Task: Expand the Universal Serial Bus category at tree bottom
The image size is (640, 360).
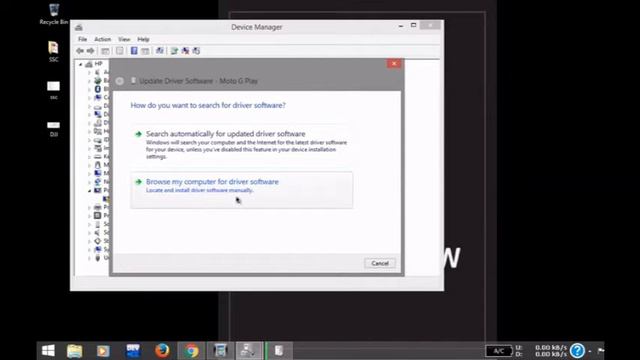Action: [x=89, y=258]
